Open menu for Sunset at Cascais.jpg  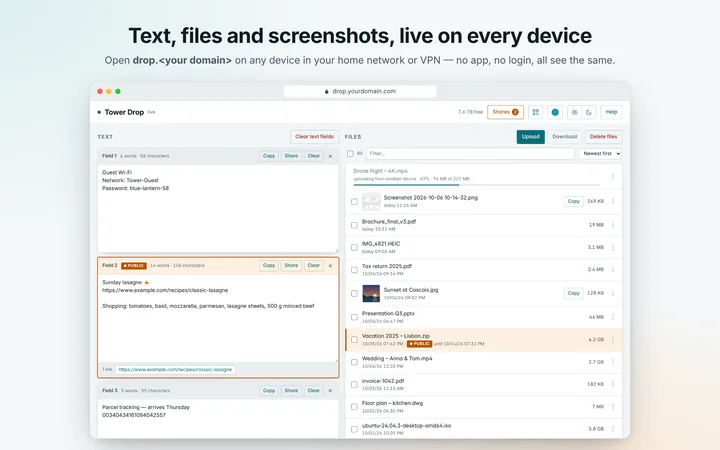coord(613,293)
